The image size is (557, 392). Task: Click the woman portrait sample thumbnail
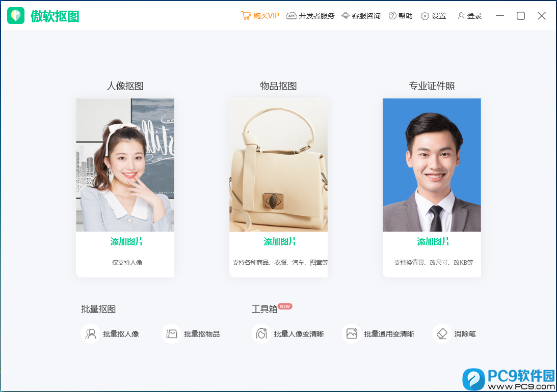coord(125,165)
